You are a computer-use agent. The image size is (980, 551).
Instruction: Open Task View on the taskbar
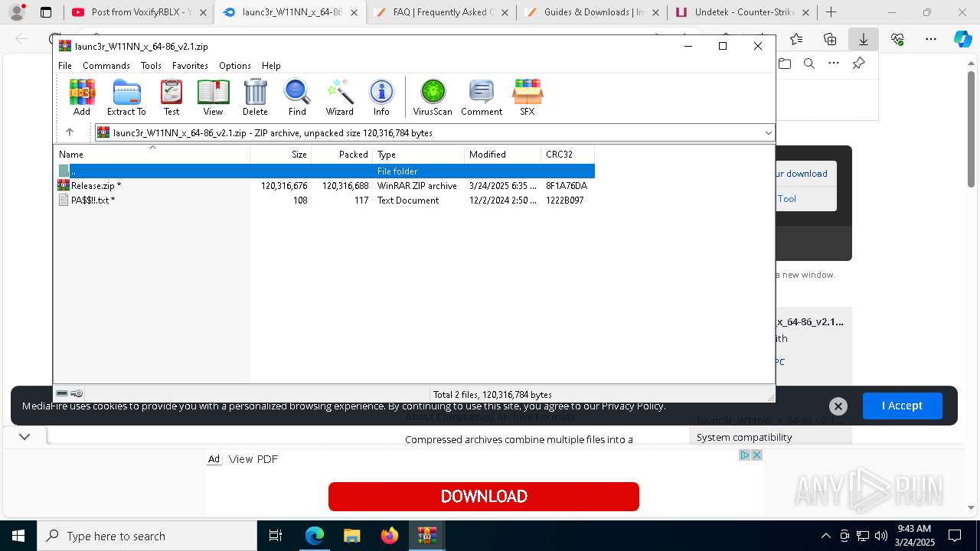[x=276, y=536]
